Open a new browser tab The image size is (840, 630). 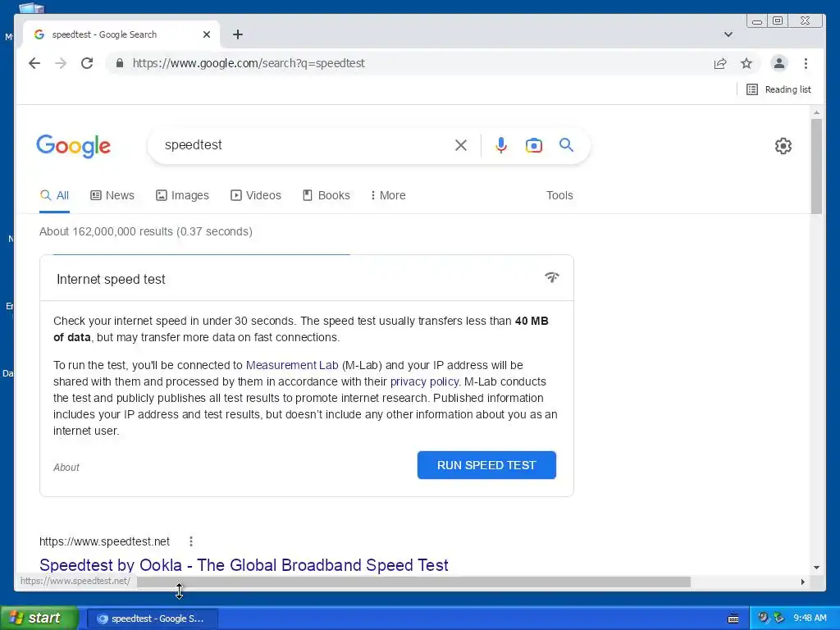pos(238,34)
